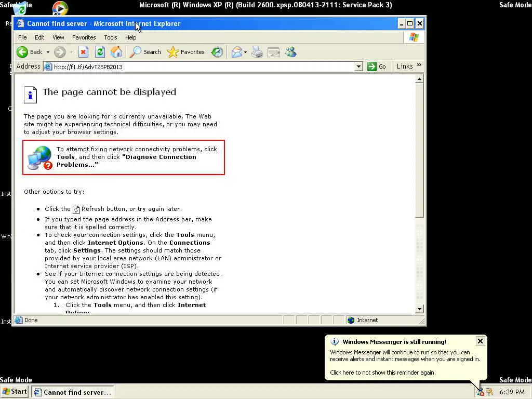
Task: Click the 'Cannot find server' taskbar button
Action: (x=73, y=392)
